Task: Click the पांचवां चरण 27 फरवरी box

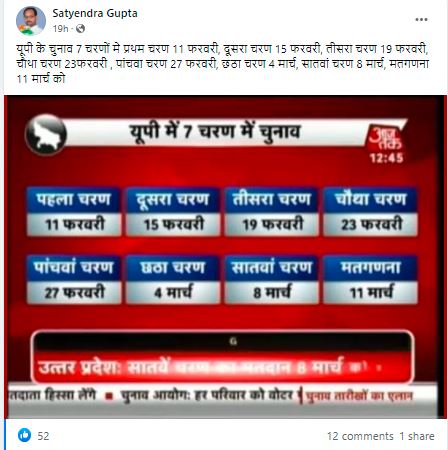Action: tap(74, 279)
